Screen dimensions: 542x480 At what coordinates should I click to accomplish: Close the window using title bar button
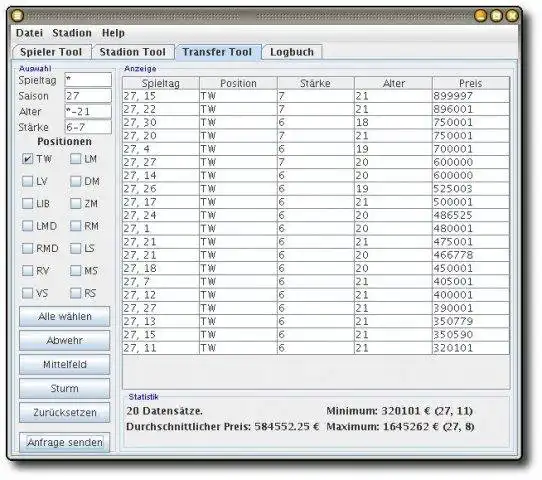pos(512,15)
